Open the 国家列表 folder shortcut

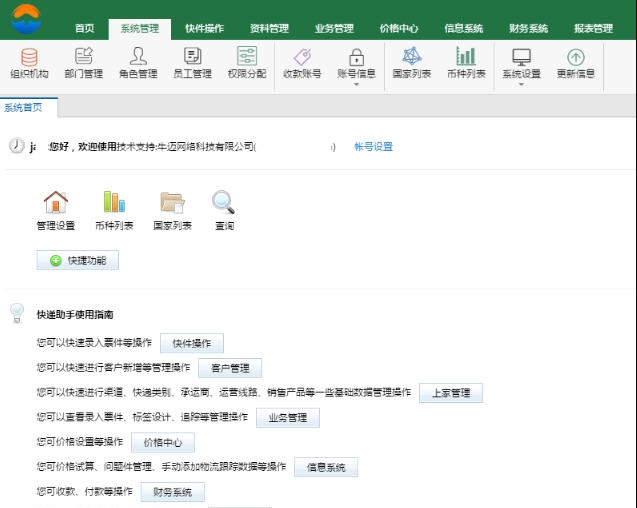[172, 203]
